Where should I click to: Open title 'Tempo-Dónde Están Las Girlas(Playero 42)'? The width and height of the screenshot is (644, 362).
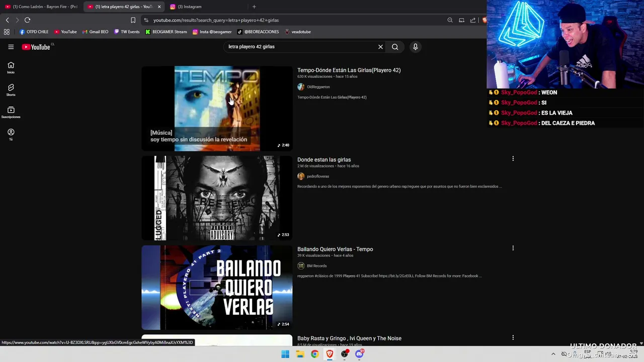point(349,70)
